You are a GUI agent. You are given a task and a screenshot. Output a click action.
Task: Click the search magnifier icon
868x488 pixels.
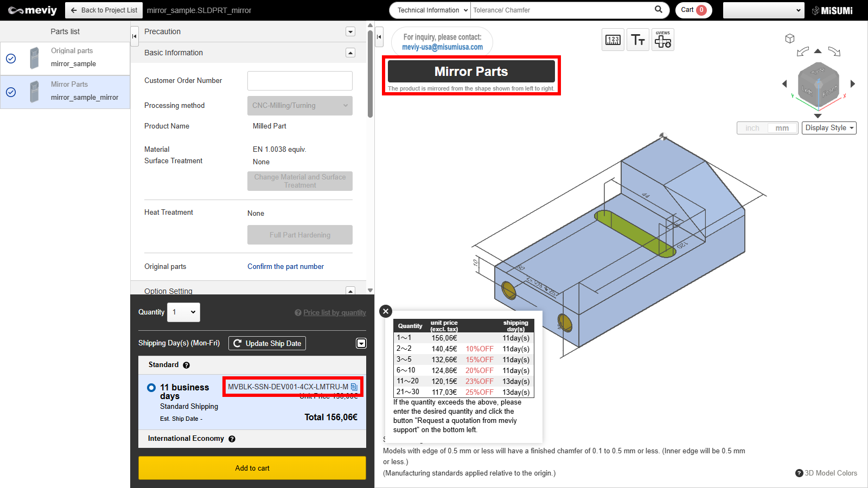(659, 10)
